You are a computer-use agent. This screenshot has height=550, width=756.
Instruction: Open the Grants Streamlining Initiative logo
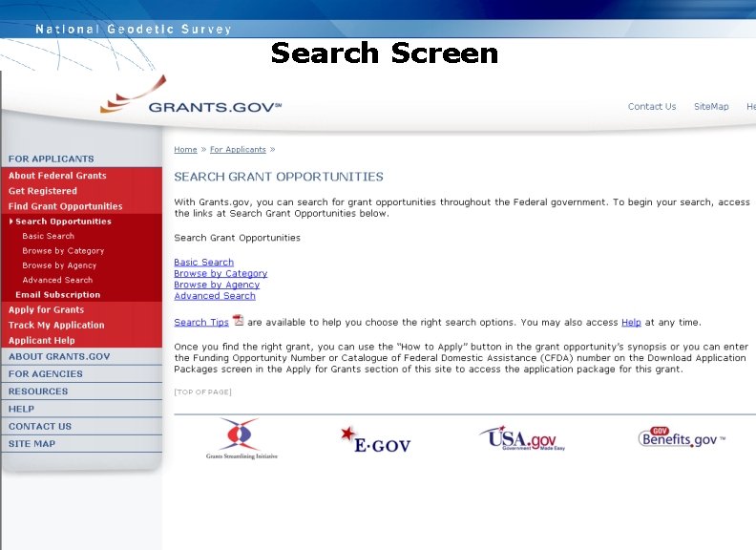pos(241,438)
